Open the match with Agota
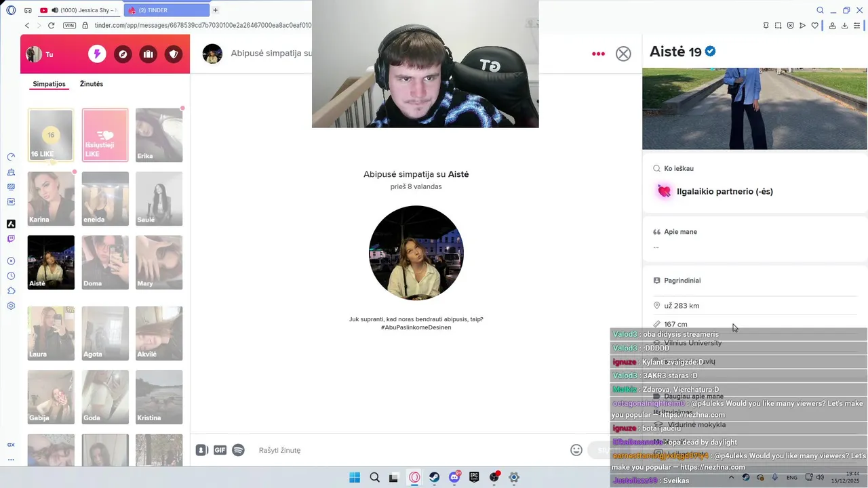This screenshot has height=488, width=868. click(x=105, y=333)
